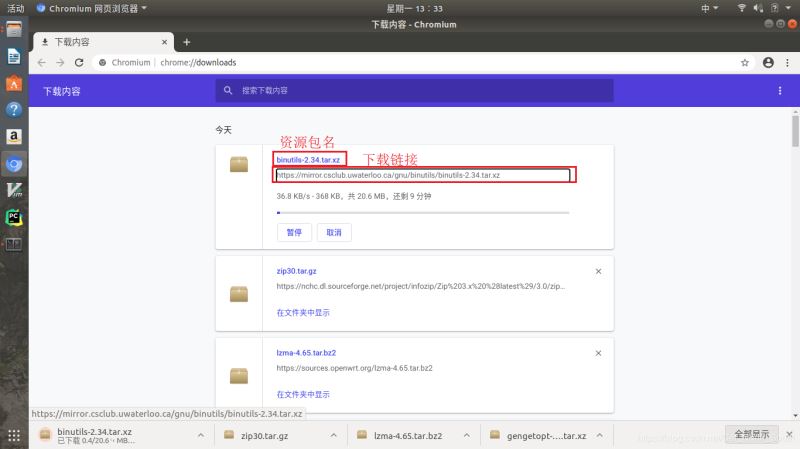The height and width of the screenshot is (449, 800).
Task: Click binutils download progress bar
Action: click(x=422, y=212)
